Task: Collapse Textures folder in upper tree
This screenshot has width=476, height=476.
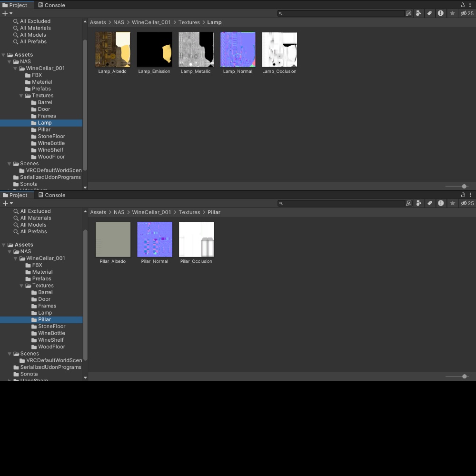Action: pos(21,96)
